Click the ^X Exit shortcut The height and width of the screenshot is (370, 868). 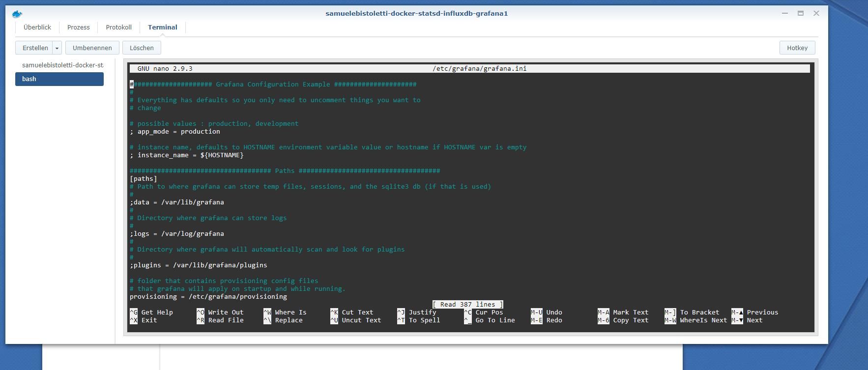coord(144,320)
